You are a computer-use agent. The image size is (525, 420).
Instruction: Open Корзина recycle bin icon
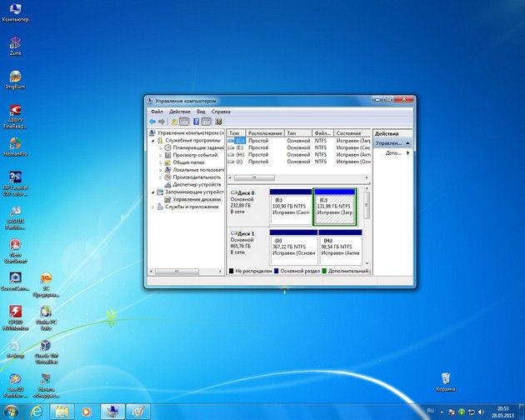446,382
